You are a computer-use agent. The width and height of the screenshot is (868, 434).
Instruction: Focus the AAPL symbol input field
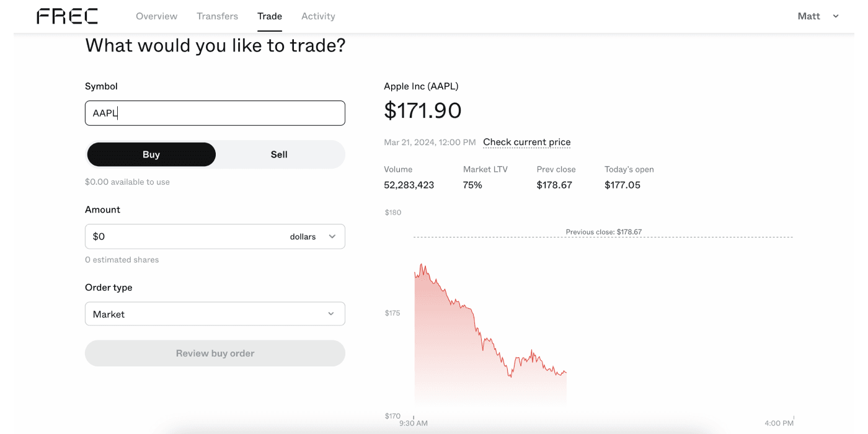click(215, 113)
